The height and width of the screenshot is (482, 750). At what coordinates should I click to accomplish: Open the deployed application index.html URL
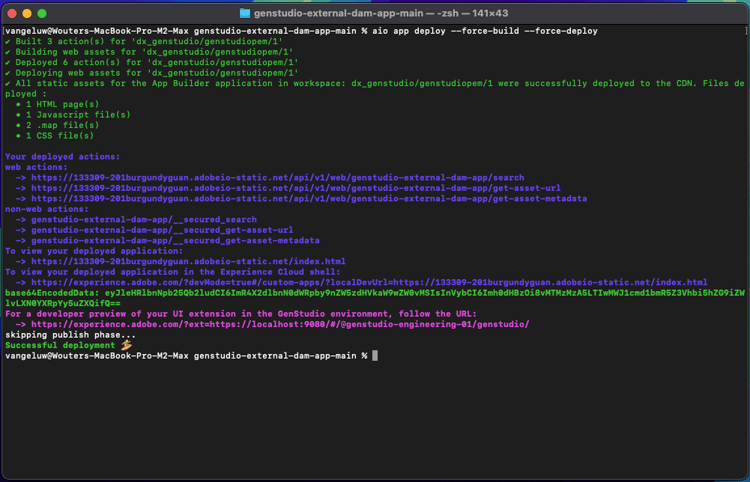(x=188, y=262)
